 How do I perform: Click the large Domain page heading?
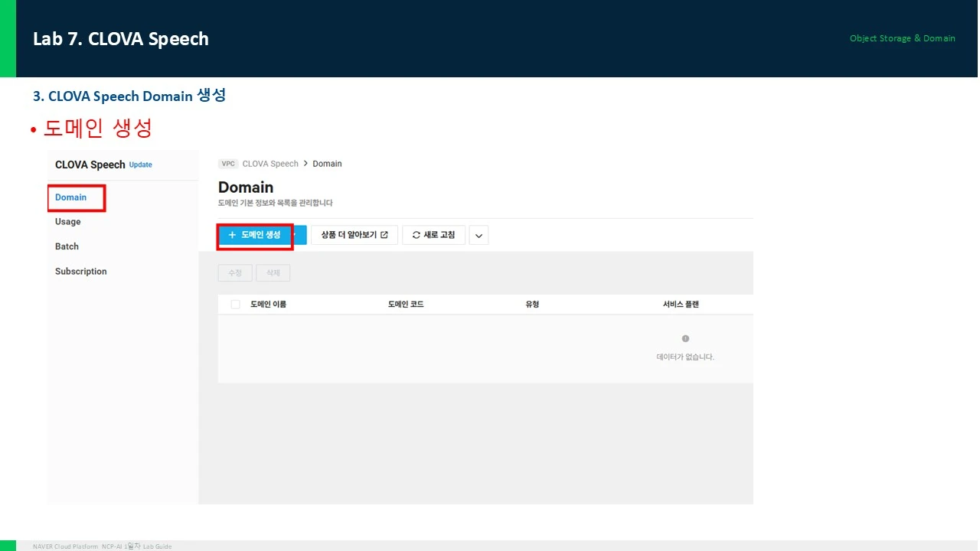pyautogui.click(x=246, y=187)
